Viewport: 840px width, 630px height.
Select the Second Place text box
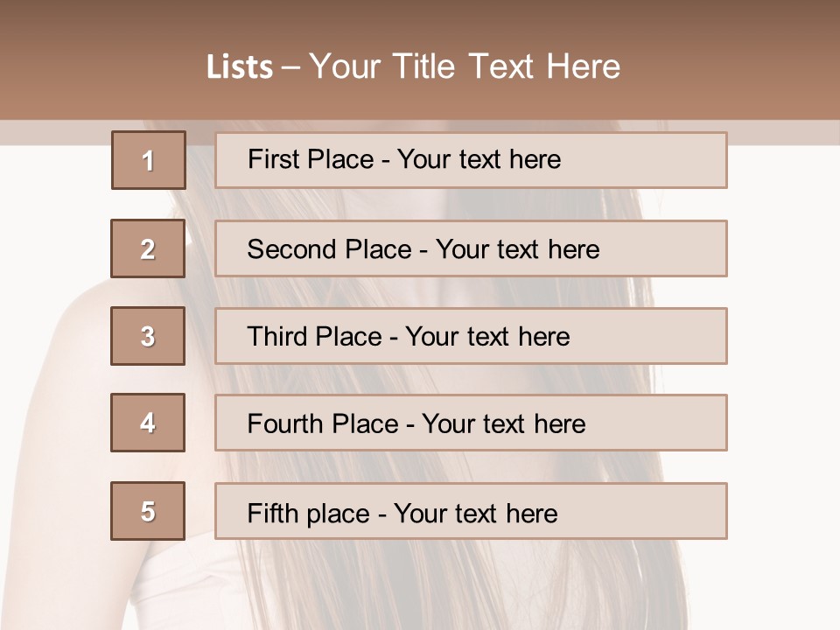pyautogui.click(x=471, y=248)
